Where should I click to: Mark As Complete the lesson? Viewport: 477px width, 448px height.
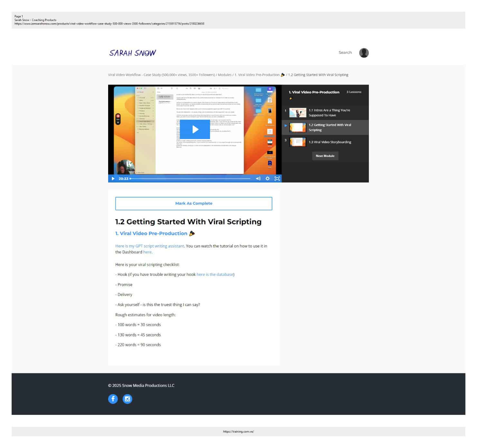pos(193,203)
